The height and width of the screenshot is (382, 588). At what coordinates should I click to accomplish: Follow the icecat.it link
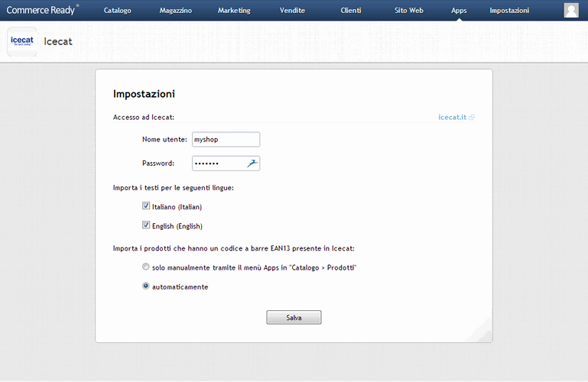click(x=452, y=117)
